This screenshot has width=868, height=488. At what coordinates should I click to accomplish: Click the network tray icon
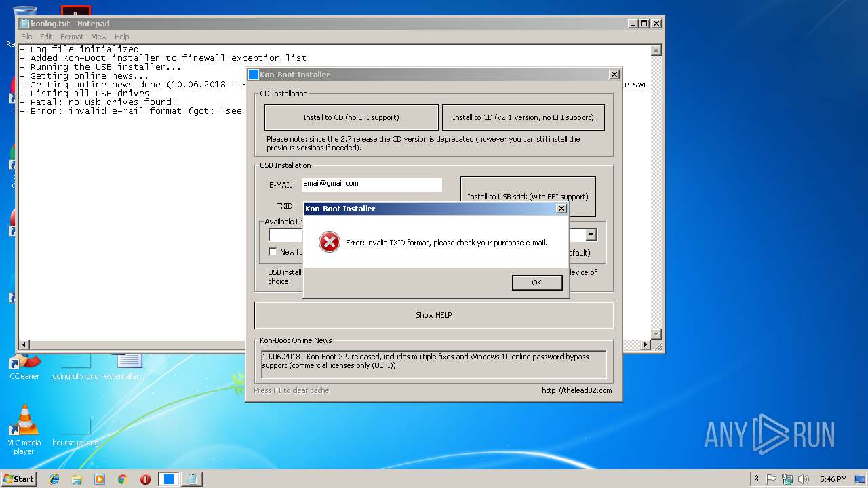pyautogui.click(x=787, y=479)
